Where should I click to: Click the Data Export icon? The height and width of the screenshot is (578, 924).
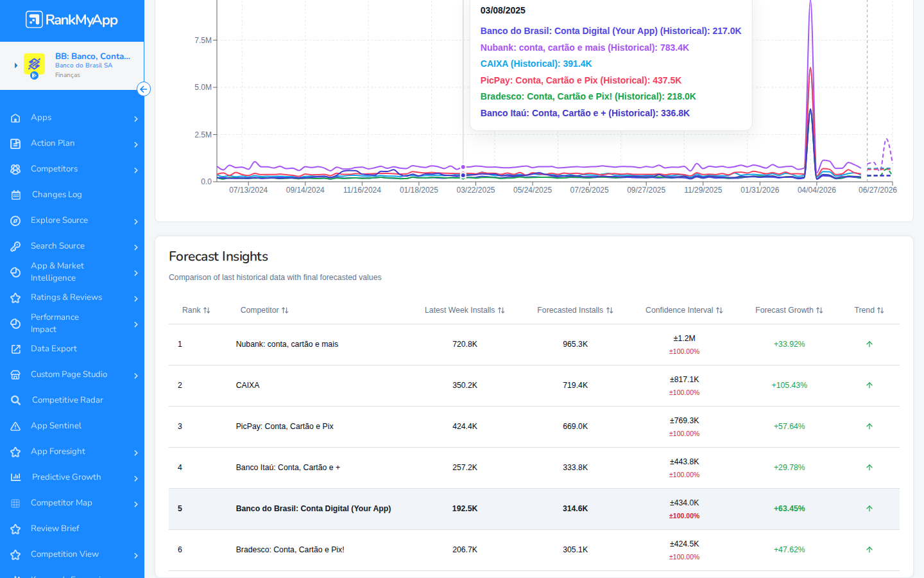[x=15, y=349]
